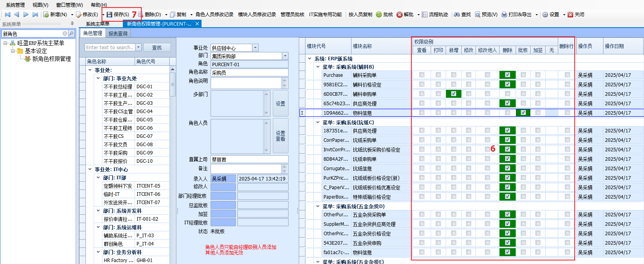Switch to the 系统主菜单 tab
644x264 pixels.
pyautogui.click(x=98, y=24)
